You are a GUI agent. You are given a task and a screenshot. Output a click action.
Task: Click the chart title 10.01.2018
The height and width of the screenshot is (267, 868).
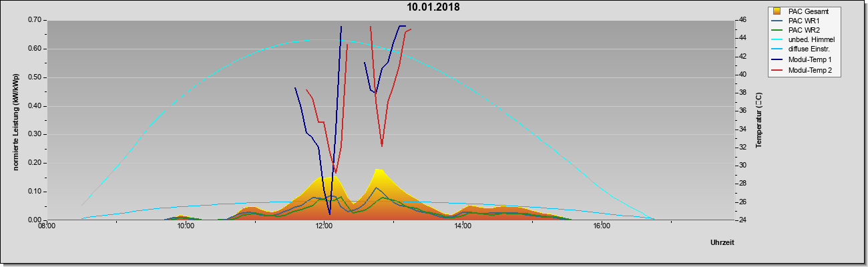433,7
